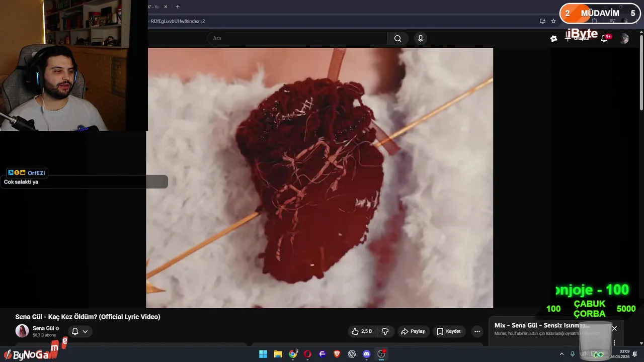Open ChatGPT app from taskbar
The height and width of the screenshot is (362, 644).
click(x=352, y=354)
